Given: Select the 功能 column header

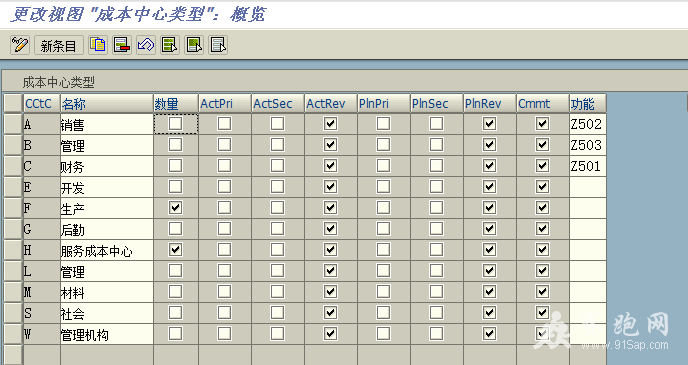Looking at the screenshot, I should coord(588,104).
